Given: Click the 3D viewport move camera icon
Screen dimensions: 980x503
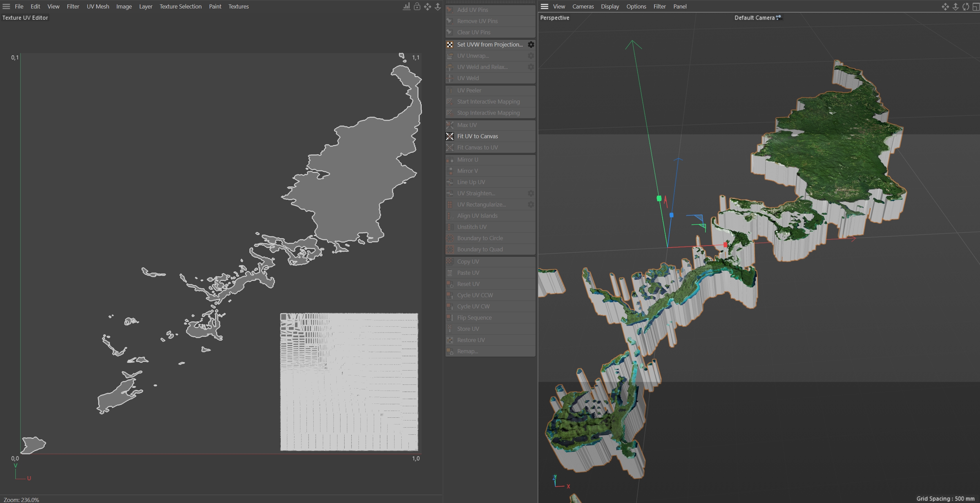Looking at the screenshot, I should (x=945, y=6).
